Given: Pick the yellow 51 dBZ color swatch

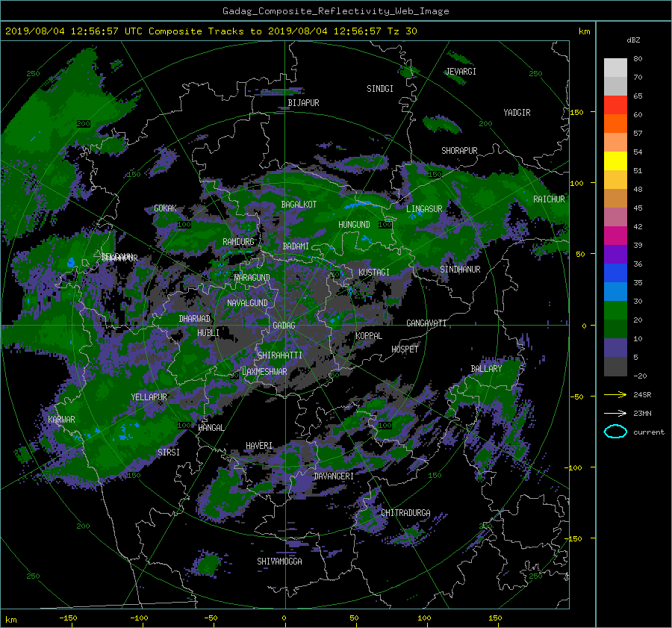Looking at the screenshot, I should click(615, 161).
